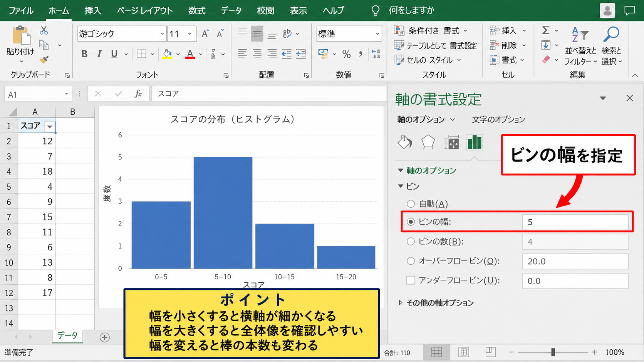Screen dimensions: 644x362
Task: Adjust the zoom slider handle
Action: pos(553,352)
